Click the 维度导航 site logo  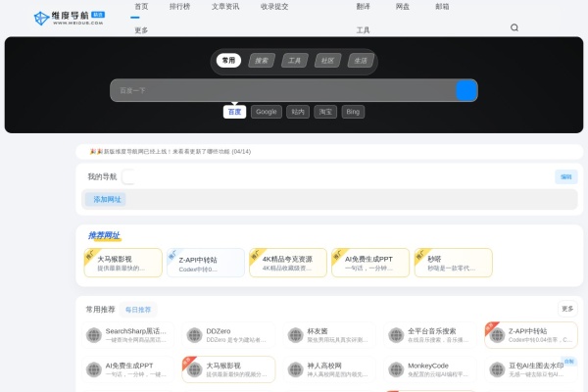coord(69,18)
